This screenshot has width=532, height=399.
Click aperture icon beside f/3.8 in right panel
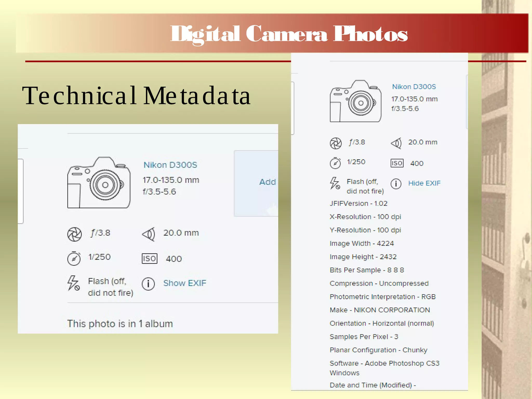click(x=336, y=143)
